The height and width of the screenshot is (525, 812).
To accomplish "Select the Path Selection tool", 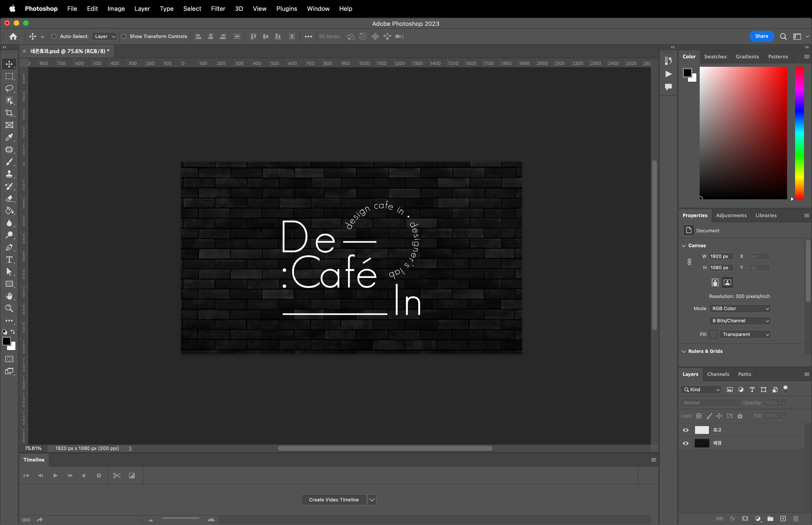I will coord(9,272).
